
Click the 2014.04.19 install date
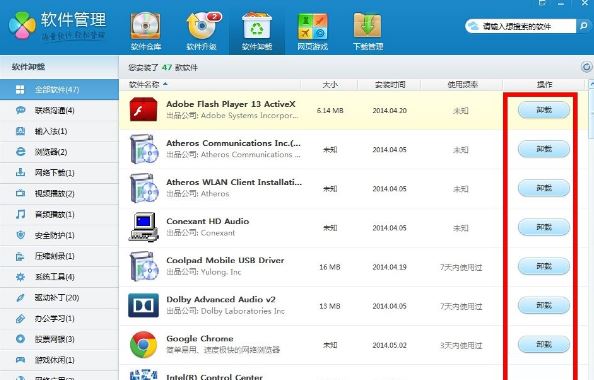[389, 267]
